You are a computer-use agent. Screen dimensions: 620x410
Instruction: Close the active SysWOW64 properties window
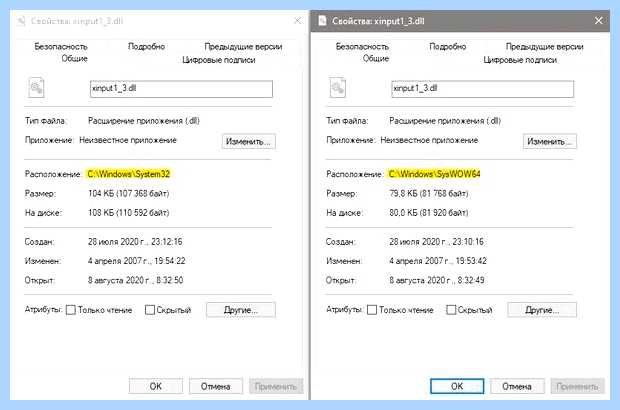point(599,21)
